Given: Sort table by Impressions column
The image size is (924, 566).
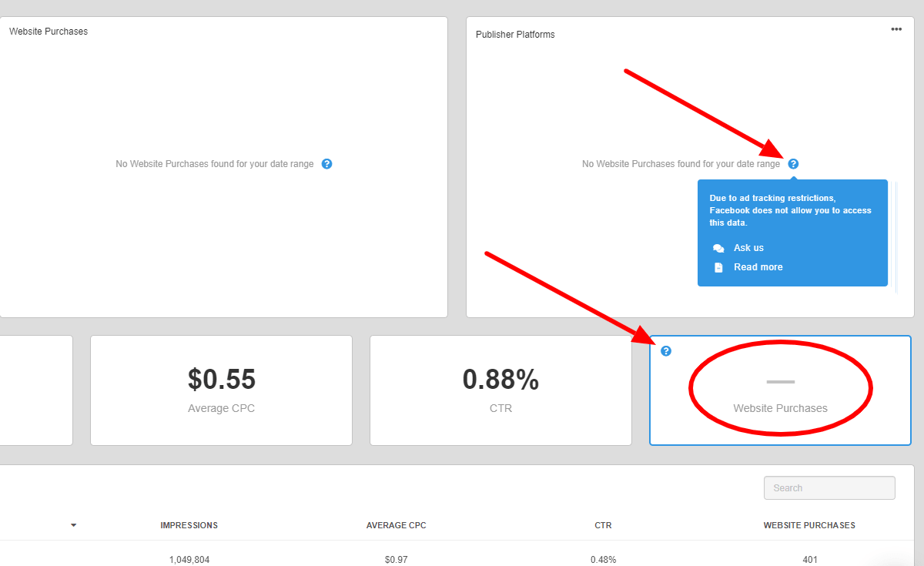Looking at the screenshot, I should [x=189, y=525].
